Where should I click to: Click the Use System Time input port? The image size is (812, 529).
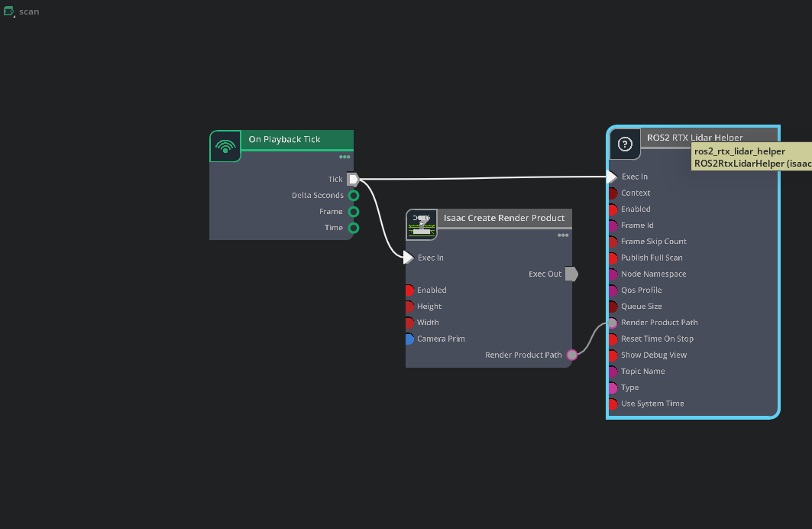click(x=613, y=404)
